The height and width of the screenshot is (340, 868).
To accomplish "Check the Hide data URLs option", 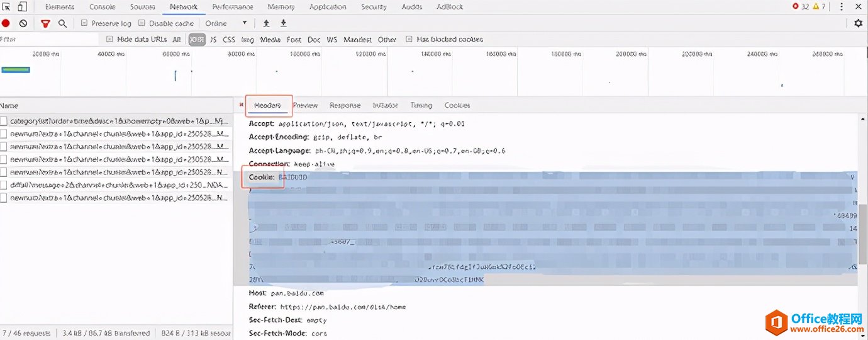I will point(110,40).
